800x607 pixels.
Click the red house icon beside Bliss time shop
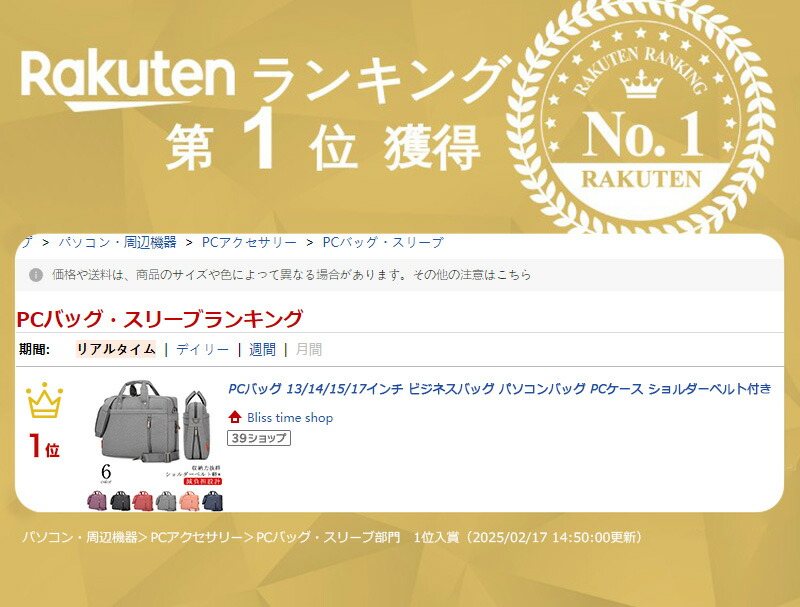click(235, 417)
